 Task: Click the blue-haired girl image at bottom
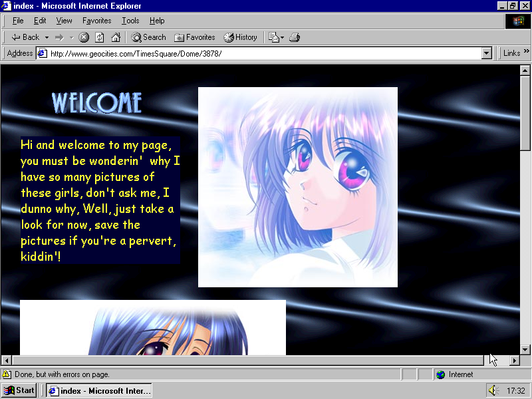tap(153, 327)
